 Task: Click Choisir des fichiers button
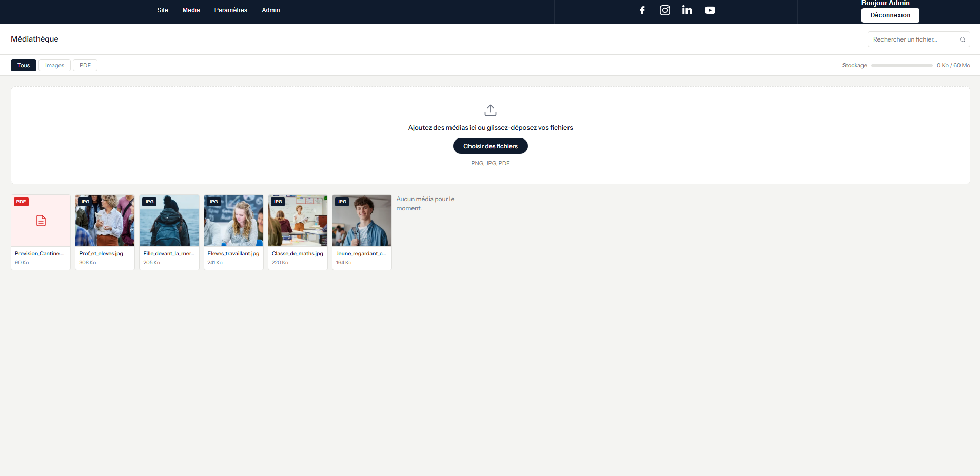click(491, 146)
